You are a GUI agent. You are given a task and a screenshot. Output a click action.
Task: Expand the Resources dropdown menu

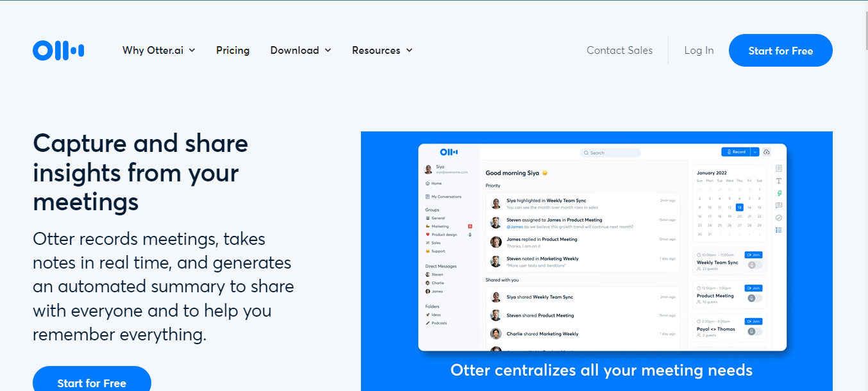point(383,50)
